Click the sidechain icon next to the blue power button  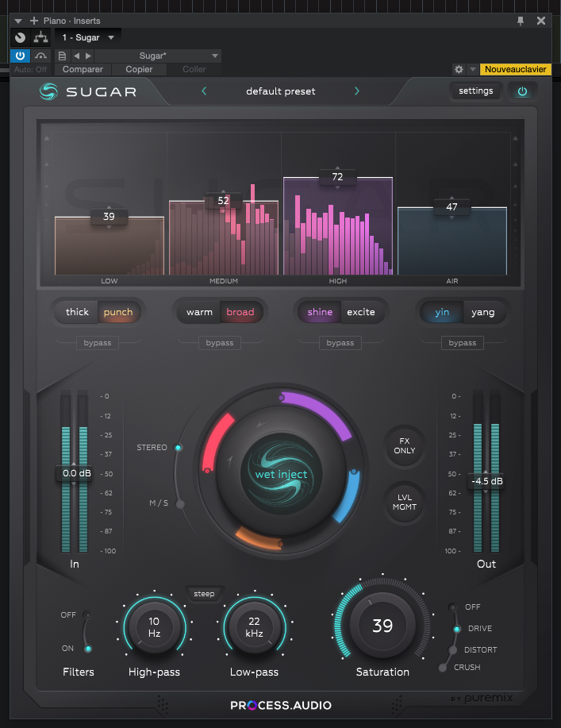pyautogui.click(x=40, y=56)
